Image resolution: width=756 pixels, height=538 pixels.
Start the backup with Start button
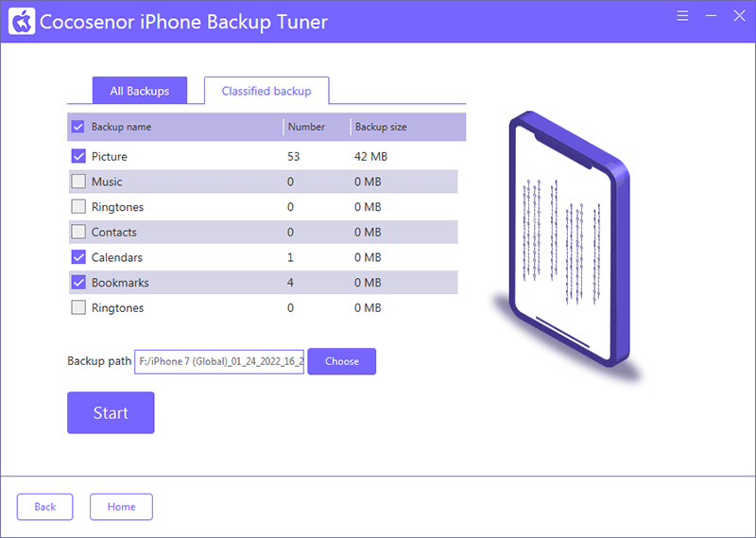coord(111,412)
